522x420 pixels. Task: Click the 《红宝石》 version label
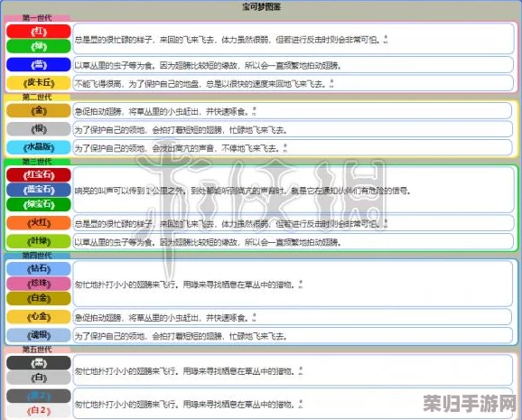pos(39,175)
